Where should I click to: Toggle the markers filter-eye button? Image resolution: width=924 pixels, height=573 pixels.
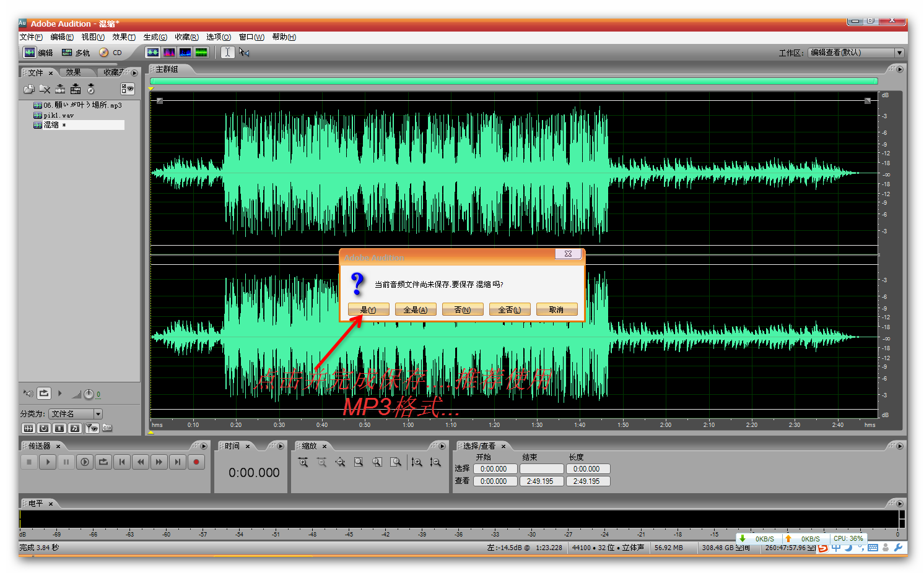[x=92, y=428]
